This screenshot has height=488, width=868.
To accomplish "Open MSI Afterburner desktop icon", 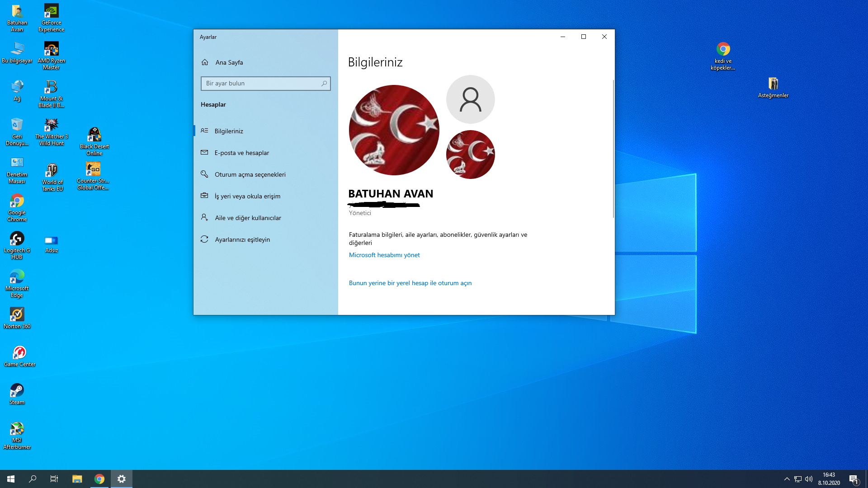I will tap(17, 429).
